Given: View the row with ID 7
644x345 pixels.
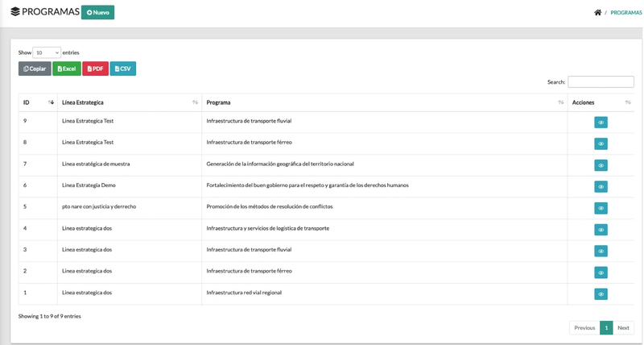Looking at the screenshot, I should pyautogui.click(x=601, y=165).
